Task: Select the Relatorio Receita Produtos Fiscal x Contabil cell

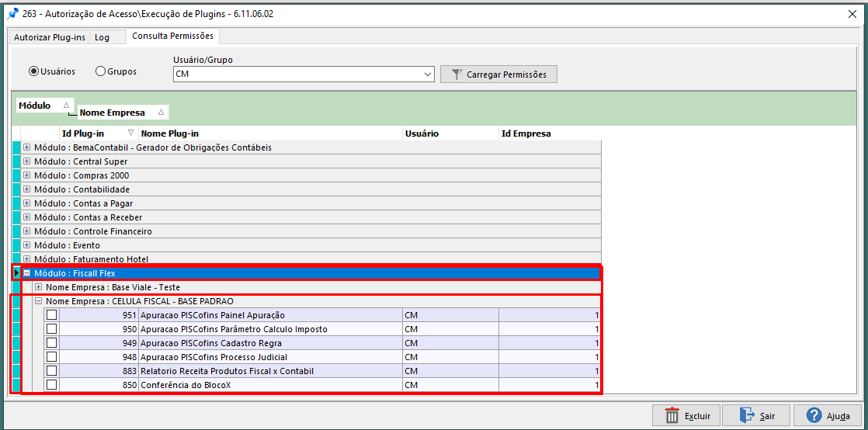Action: 271,371
